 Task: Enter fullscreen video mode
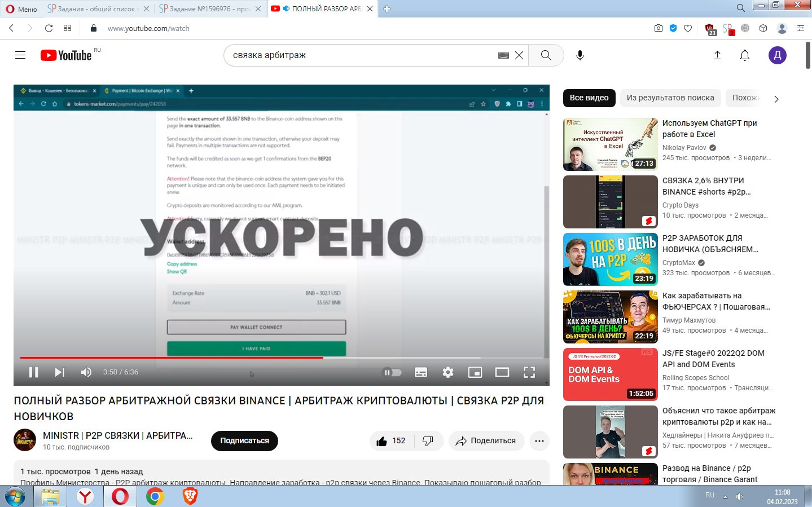pos(529,372)
